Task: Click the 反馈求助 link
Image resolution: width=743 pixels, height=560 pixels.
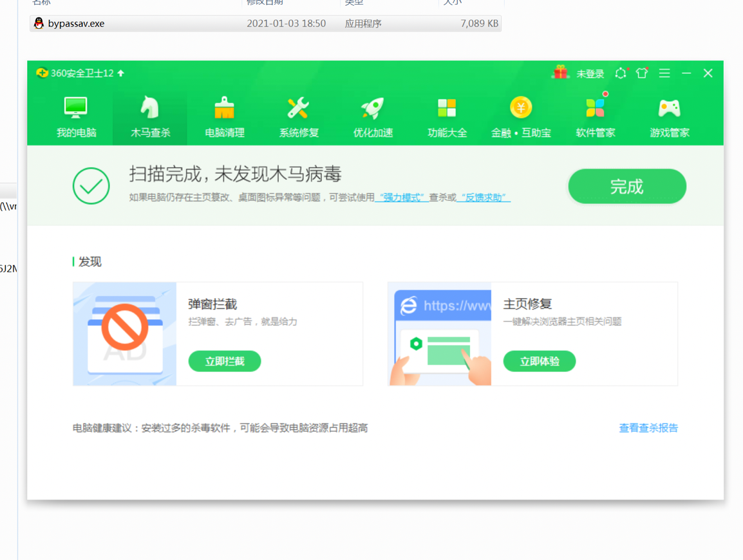Action: click(484, 197)
